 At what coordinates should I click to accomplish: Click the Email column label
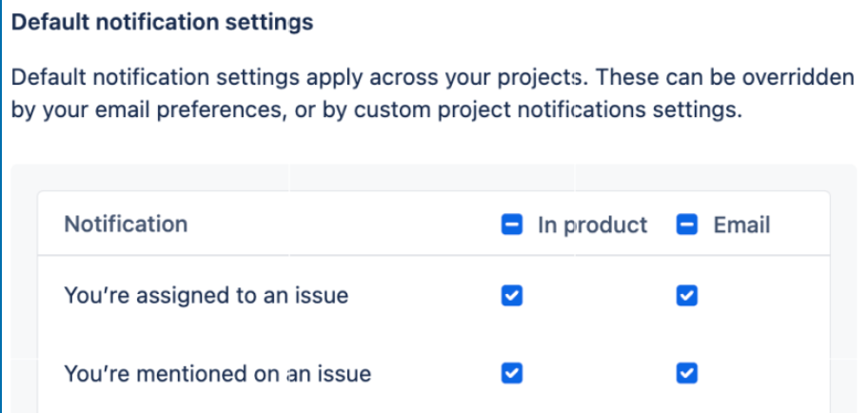pos(741,226)
